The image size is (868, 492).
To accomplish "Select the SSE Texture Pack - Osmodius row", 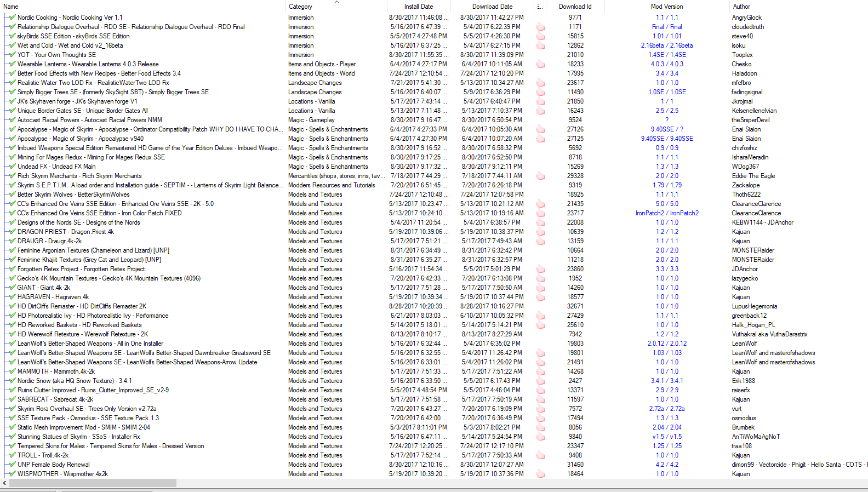I will tap(434, 418).
